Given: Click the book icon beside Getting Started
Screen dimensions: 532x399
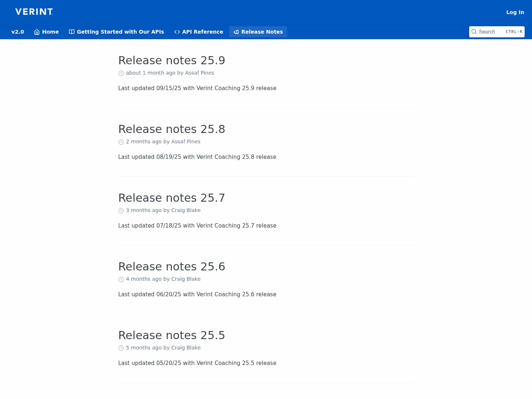Looking at the screenshot, I should coord(72,32).
